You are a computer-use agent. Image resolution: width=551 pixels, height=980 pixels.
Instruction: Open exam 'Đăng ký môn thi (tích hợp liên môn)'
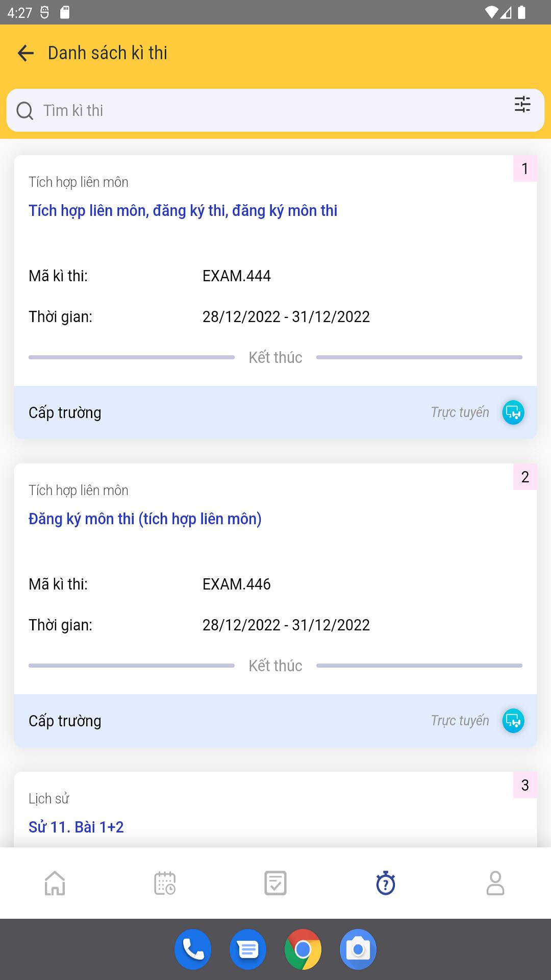(x=145, y=519)
